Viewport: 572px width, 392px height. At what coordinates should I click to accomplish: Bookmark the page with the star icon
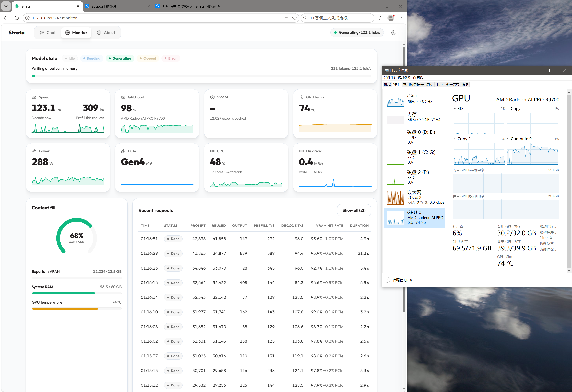[x=295, y=18]
